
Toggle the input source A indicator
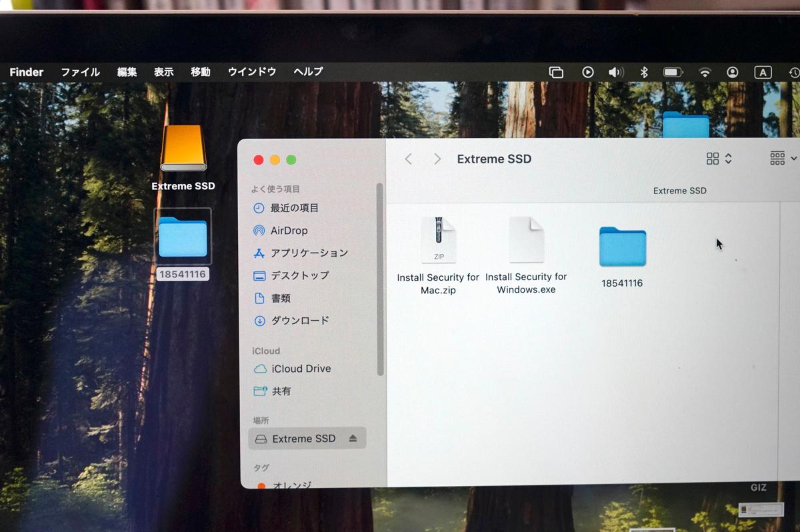(x=763, y=72)
